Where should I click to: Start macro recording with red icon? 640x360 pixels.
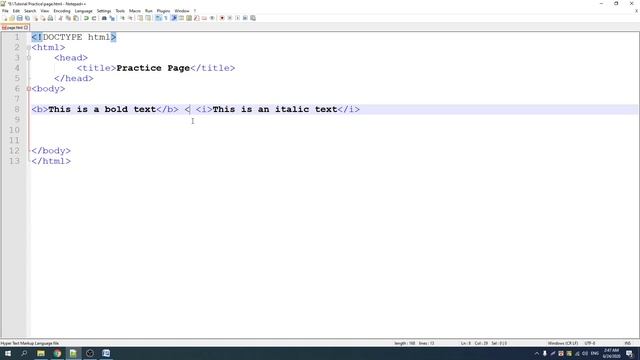222,18
